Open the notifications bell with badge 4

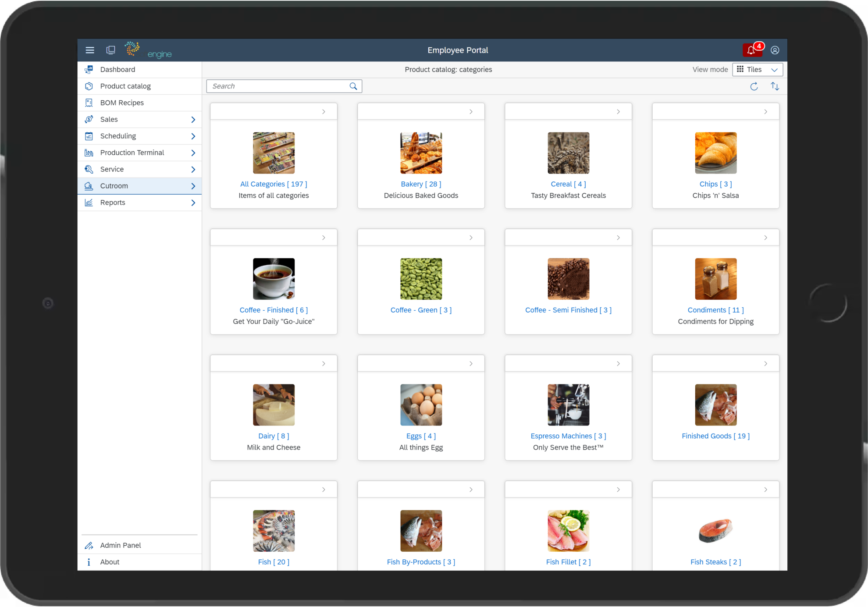pos(753,50)
